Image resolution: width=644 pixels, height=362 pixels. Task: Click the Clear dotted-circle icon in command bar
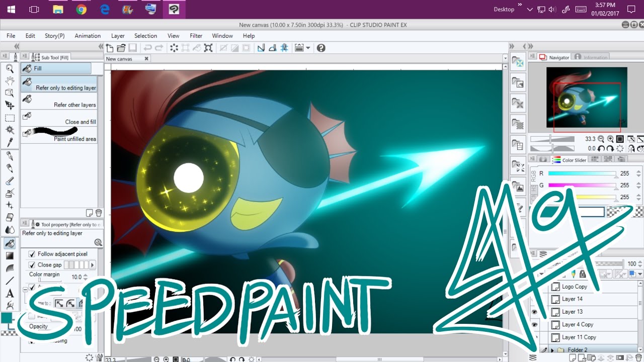[x=174, y=48]
